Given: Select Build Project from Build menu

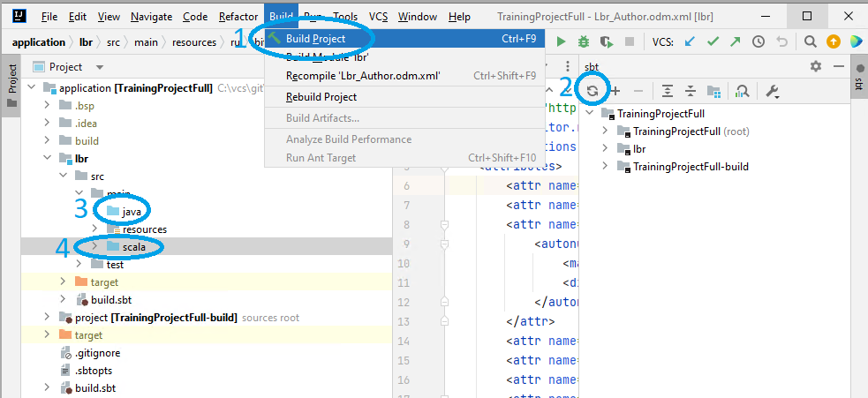Looking at the screenshot, I should point(315,39).
